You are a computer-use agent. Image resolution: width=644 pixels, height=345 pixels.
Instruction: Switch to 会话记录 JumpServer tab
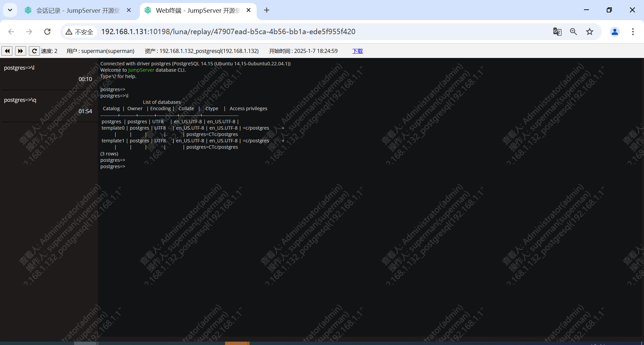pyautogui.click(x=78, y=10)
